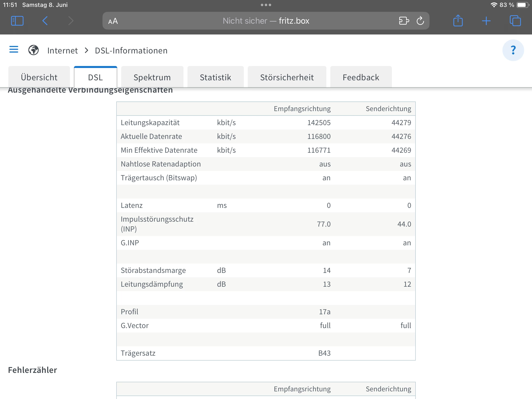The width and height of the screenshot is (532, 399).
Task: Select the Störsicherheit tab
Action: pyautogui.click(x=287, y=77)
